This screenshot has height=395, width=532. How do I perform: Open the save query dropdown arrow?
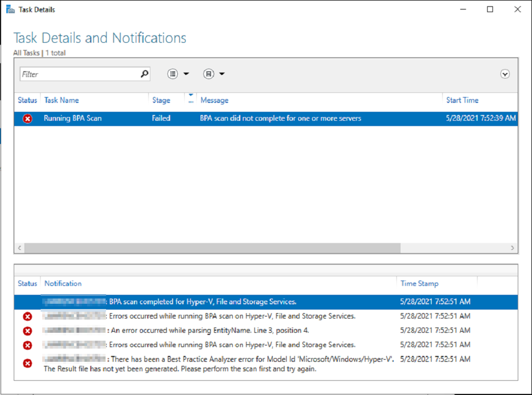coord(222,73)
